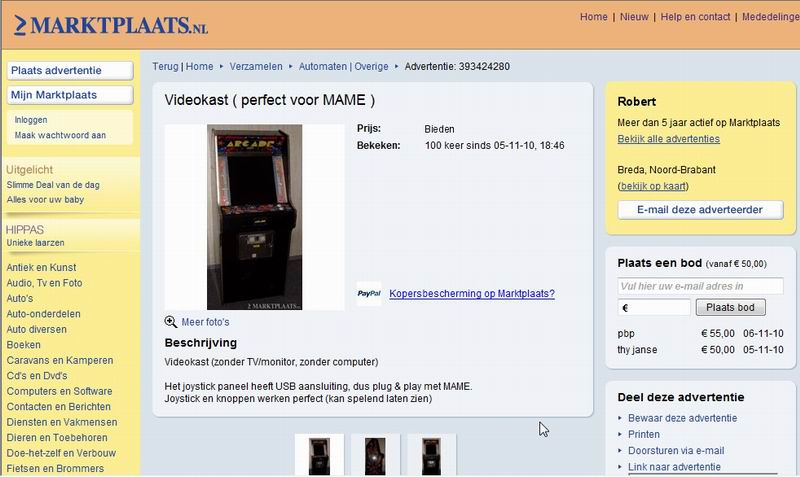Select the third small photo thumbnail
The height and width of the screenshot is (477, 800).
tap(431, 455)
